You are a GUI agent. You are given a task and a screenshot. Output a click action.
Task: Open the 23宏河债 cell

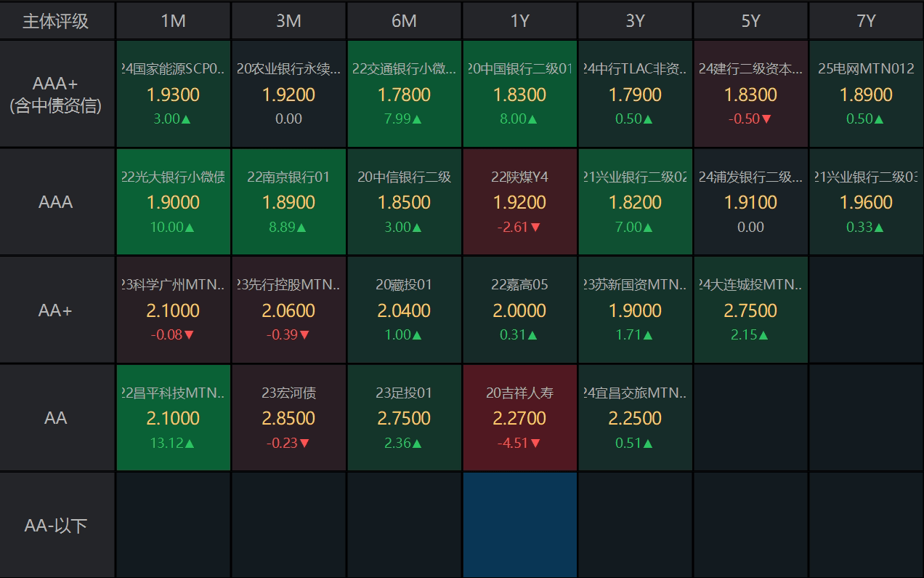288,417
